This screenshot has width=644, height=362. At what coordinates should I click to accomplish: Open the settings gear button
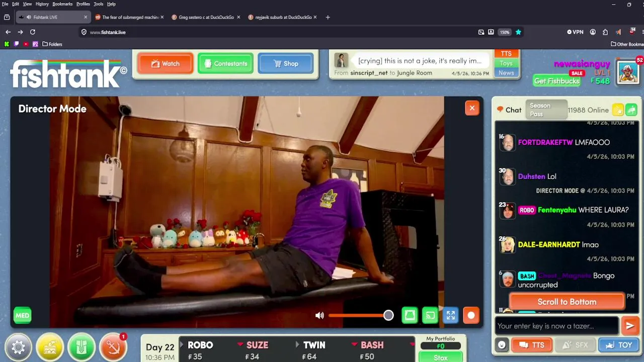click(x=19, y=347)
